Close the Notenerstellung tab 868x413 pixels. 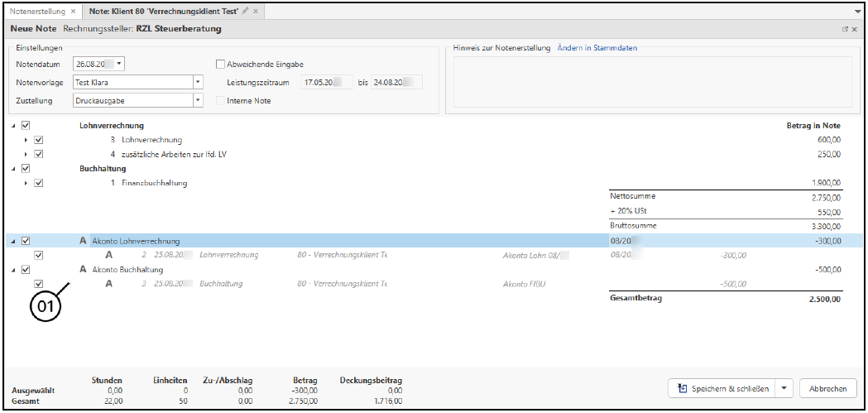[x=73, y=12]
